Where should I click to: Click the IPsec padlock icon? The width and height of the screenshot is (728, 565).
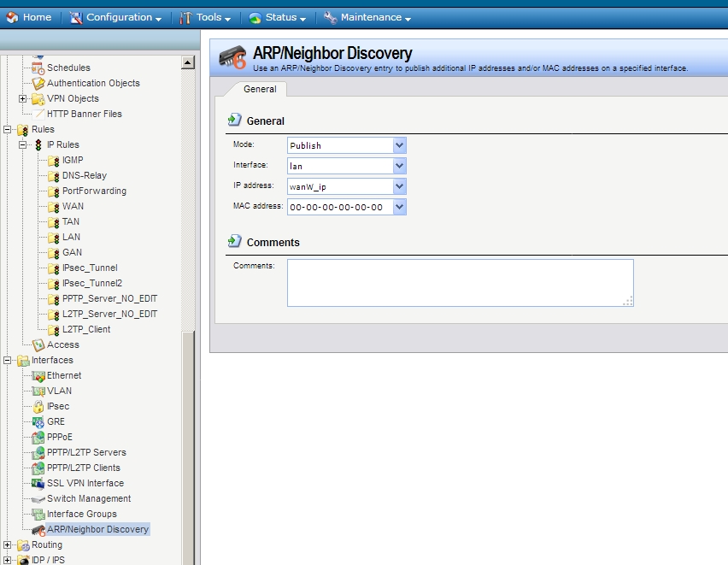coord(38,406)
